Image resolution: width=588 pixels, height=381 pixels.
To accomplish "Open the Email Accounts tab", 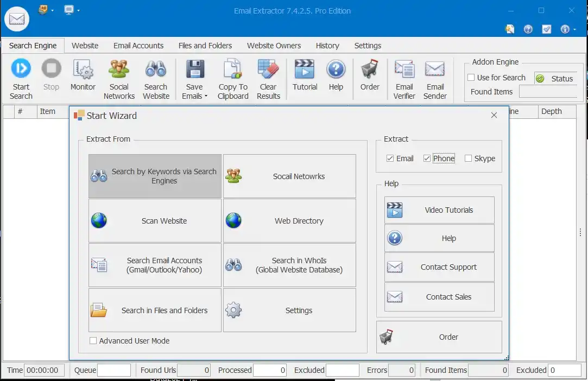I will click(x=138, y=46).
